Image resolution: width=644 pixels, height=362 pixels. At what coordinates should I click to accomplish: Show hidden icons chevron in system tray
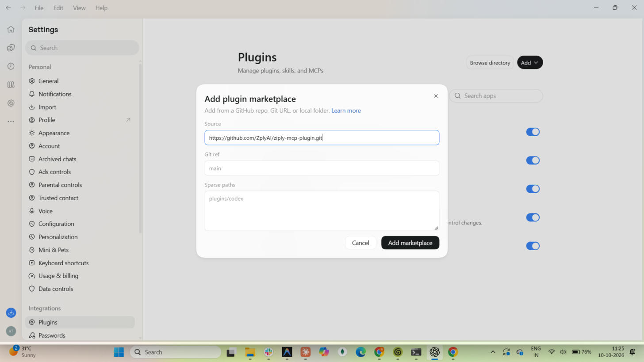(493, 352)
